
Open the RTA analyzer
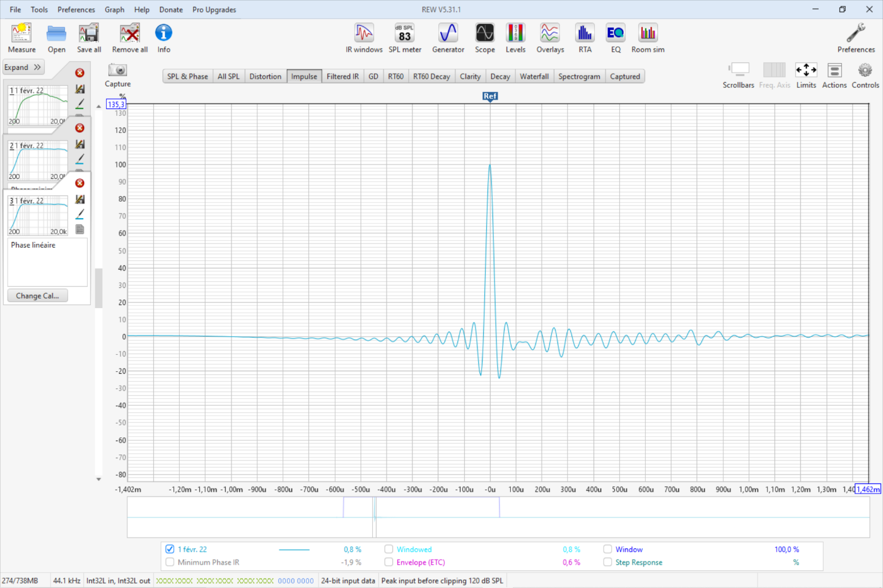point(585,38)
